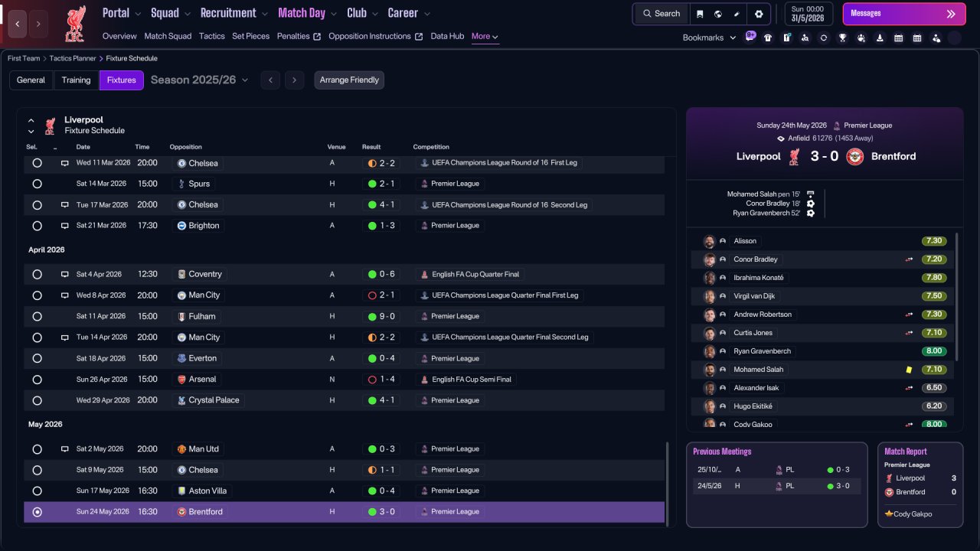Open the bookmark icon beside Search

(700, 14)
